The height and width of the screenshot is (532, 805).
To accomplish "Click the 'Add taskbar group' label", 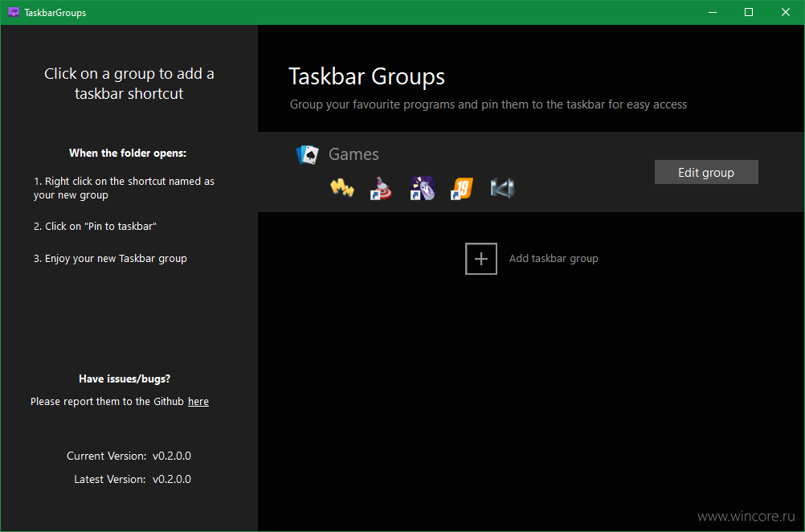I will [554, 258].
